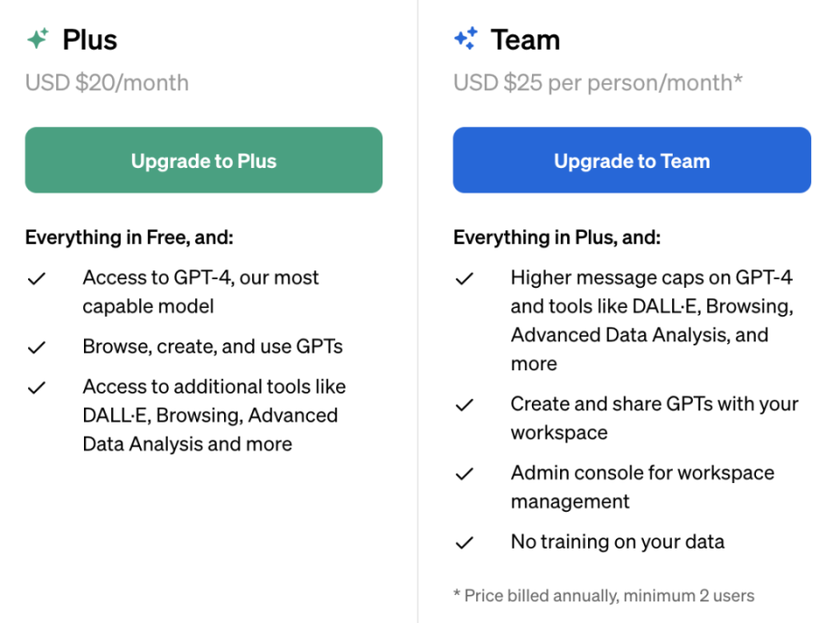The width and height of the screenshot is (840, 623).
Task: Click the No training on your data text
Action: pyautogui.click(x=617, y=542)
